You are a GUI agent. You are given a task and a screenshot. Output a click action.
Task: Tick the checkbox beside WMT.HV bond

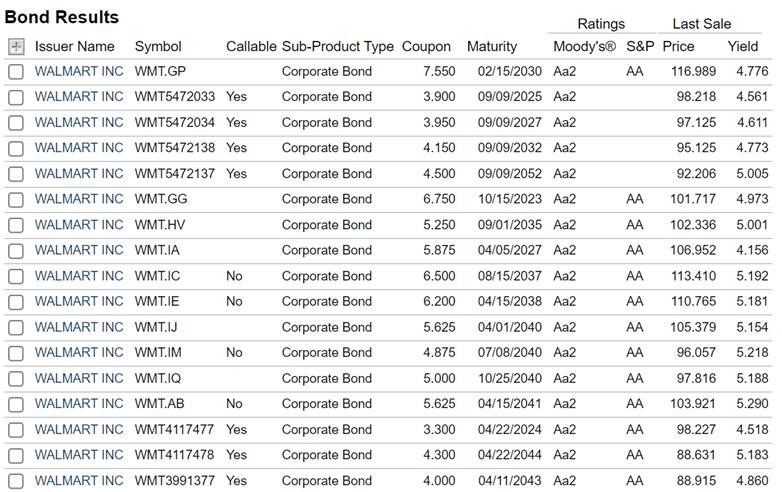pyautogui.click(x=16, y=225)
